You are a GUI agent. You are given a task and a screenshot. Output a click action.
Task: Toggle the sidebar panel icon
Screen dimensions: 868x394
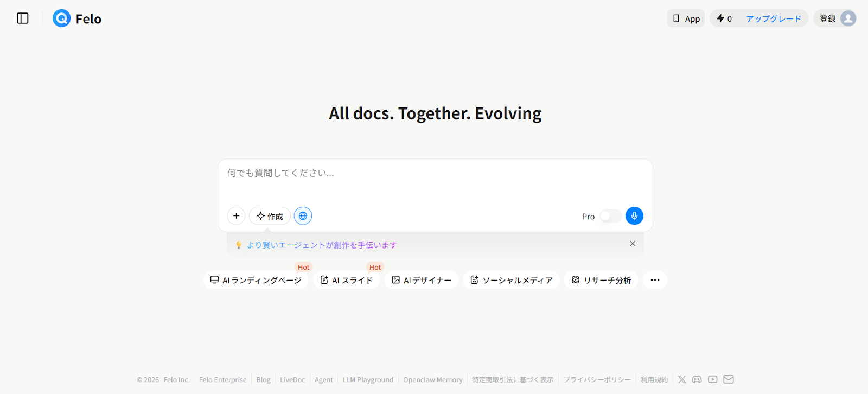pos(23,18)
